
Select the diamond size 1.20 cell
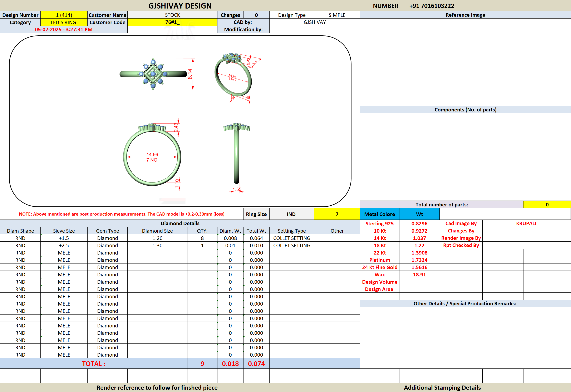pyautogui.click(x=157, y=238)
